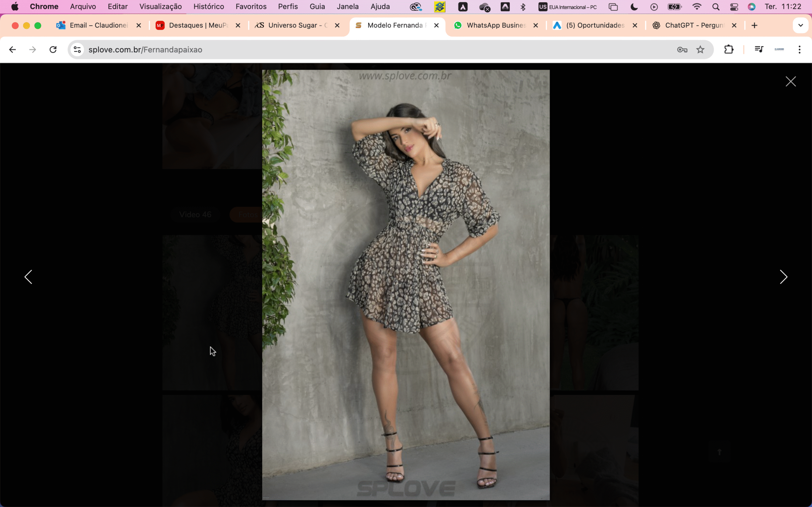This screenshot has height=507, width=812.
Task: Open the Chrome extensions puzzle icon
Action: (729, 50)
